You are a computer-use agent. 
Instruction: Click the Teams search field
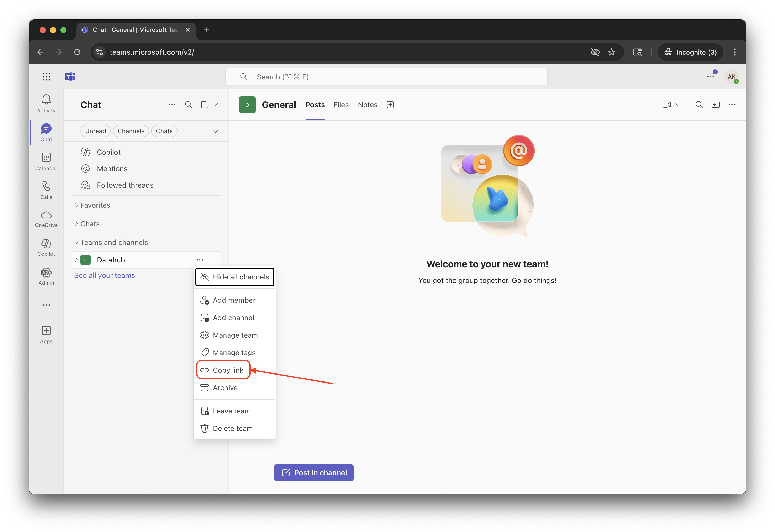[x=387, y=77]
